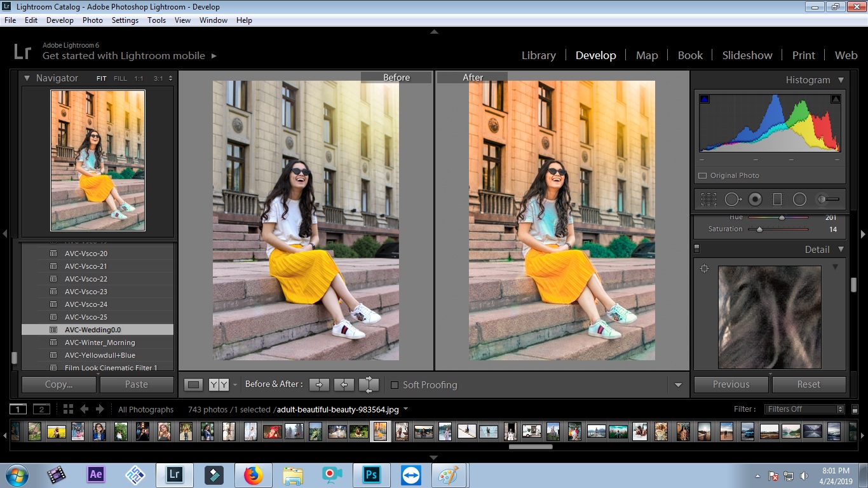The image size is (868, 488).
Task: Click Copy Before settings to After button
Action: [319, 384]
